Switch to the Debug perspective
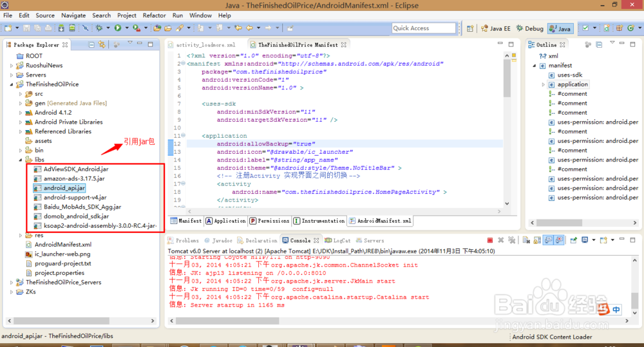The image size is (644, 347). pos(530,28)
